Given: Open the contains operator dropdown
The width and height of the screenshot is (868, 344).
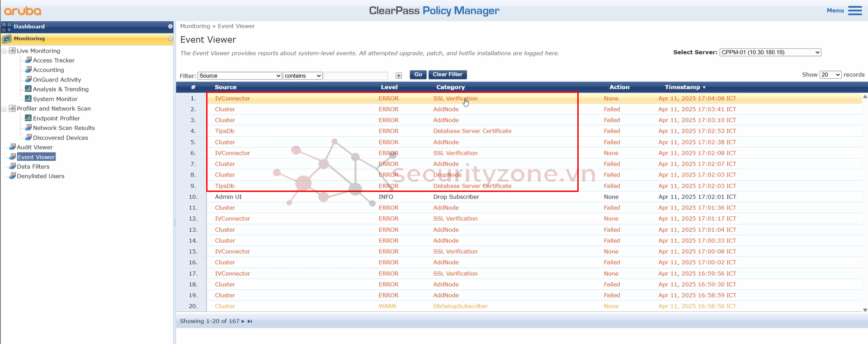Looking at the screenshot, I should [x=302, y=76].
